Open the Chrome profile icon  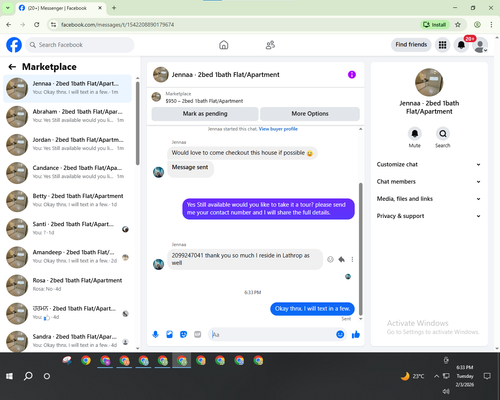click(477, 25)
